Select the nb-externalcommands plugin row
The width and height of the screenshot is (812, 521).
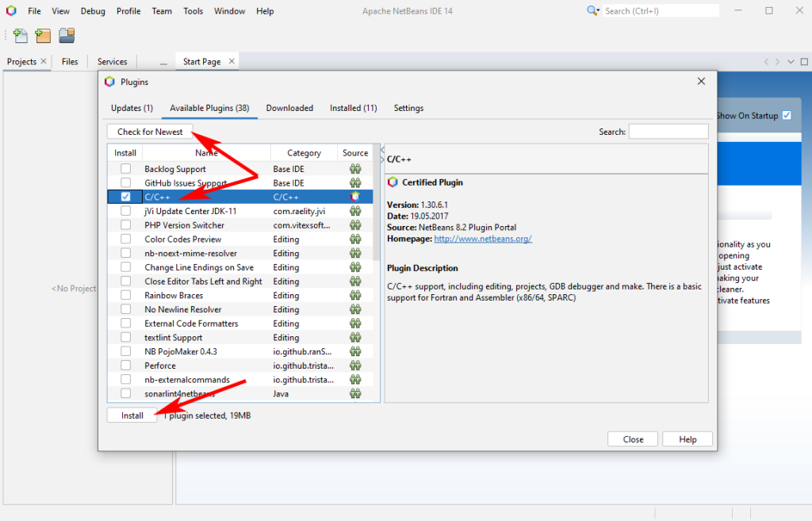click(240, 380)
